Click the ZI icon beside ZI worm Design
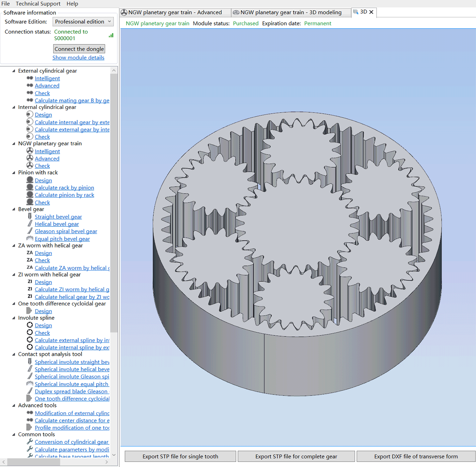This screenshot has height=467, width=476. pos(30,282)
